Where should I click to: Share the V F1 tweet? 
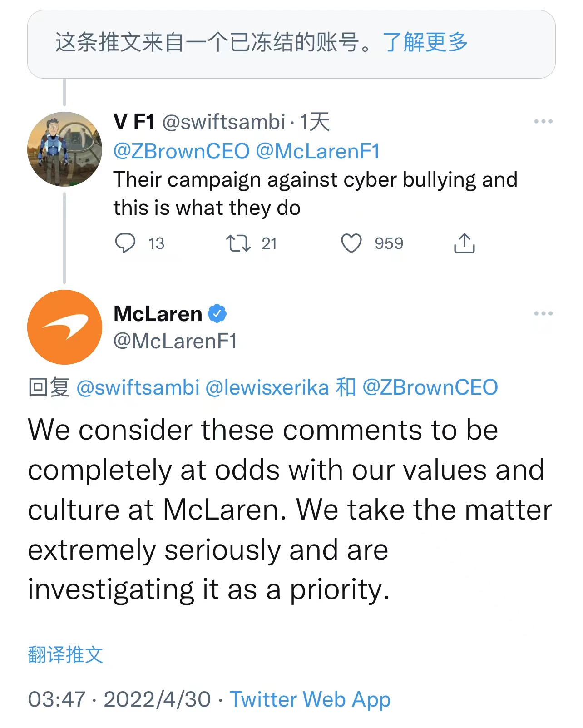point(464,243)
